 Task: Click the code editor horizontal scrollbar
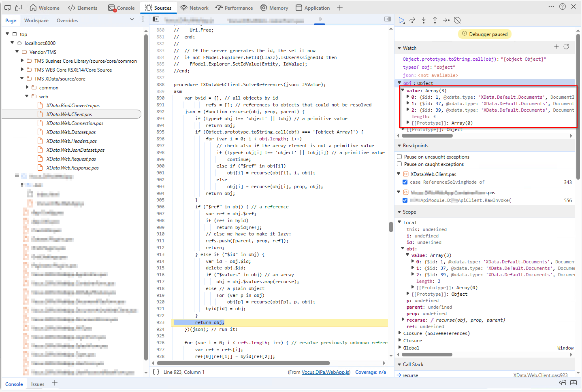pos(243,363)
